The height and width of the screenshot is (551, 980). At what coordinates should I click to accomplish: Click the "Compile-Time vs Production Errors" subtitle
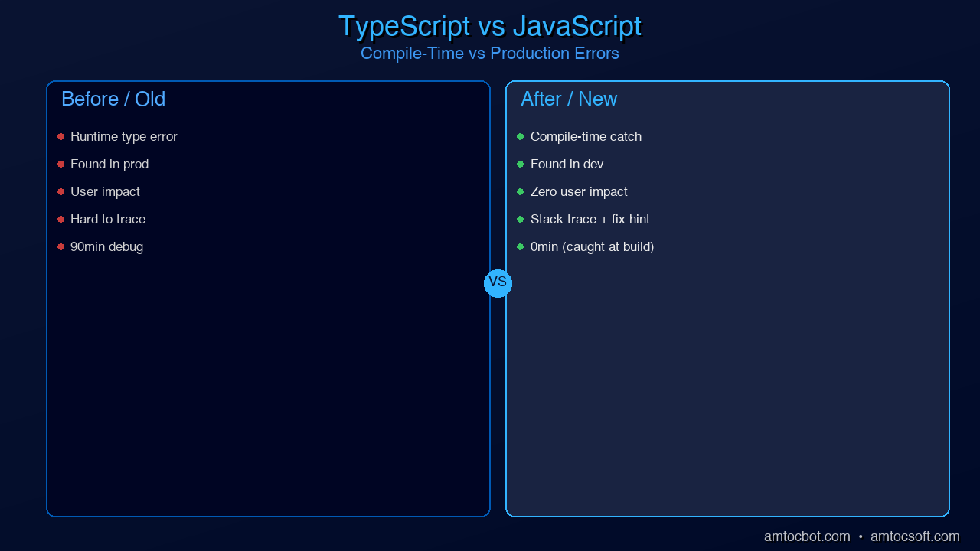coord(490,54)
